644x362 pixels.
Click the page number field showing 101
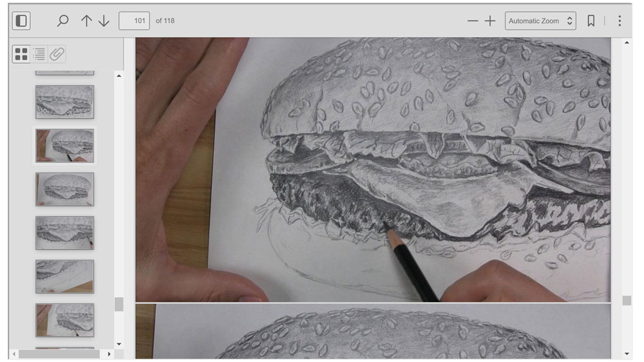134,21
